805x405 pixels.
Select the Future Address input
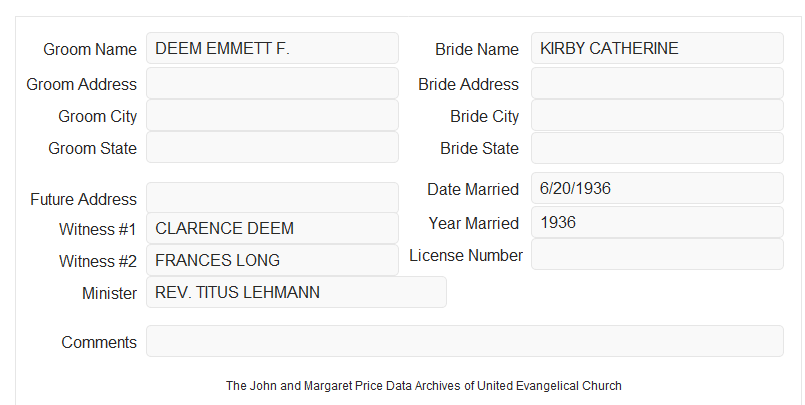(x=272, y=198)
